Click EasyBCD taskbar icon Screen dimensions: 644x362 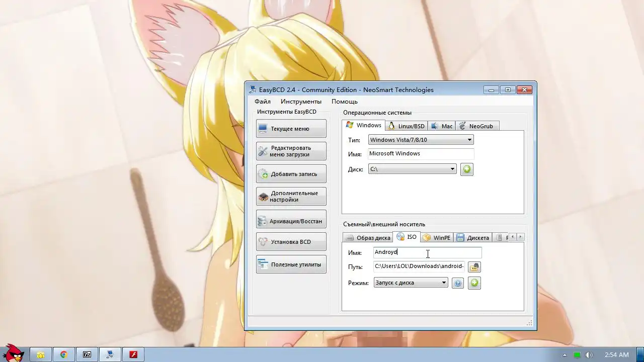110,354
